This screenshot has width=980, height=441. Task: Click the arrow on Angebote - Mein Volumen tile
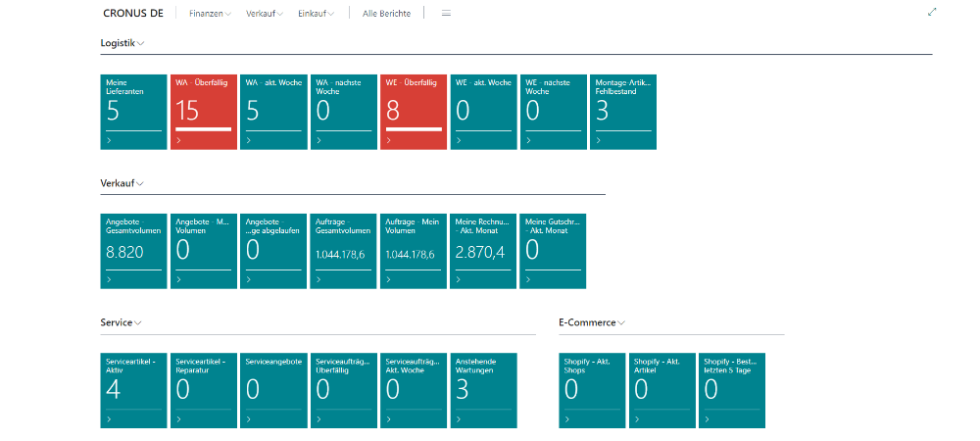(x=178, y=280)
